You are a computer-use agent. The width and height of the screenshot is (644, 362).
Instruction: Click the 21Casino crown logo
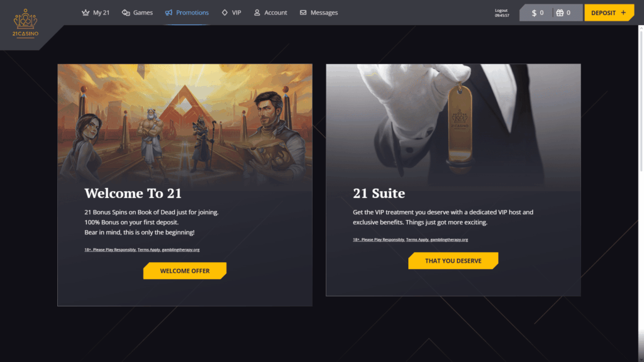pyautogui.click(x=25, y=23)
